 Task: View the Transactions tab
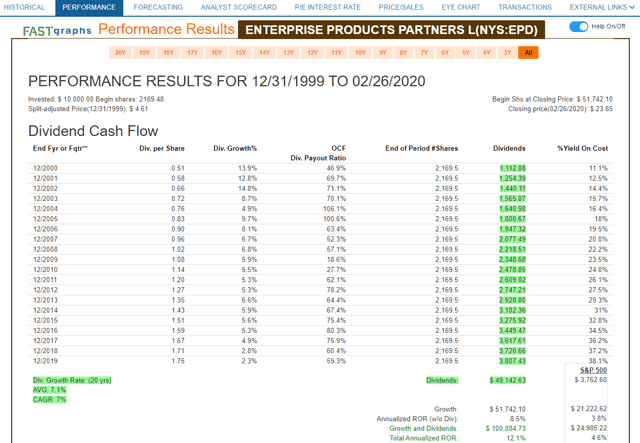click(x=525, y=7)
